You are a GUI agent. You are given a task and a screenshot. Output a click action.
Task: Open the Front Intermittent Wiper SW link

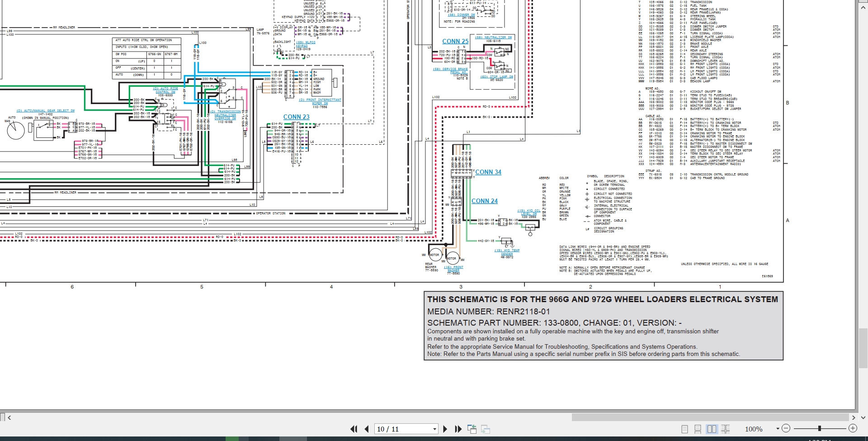click(x=320, y=102)
